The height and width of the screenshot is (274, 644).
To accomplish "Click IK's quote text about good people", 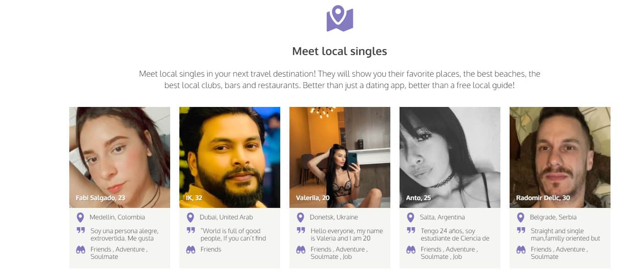I will pos(233,235).
